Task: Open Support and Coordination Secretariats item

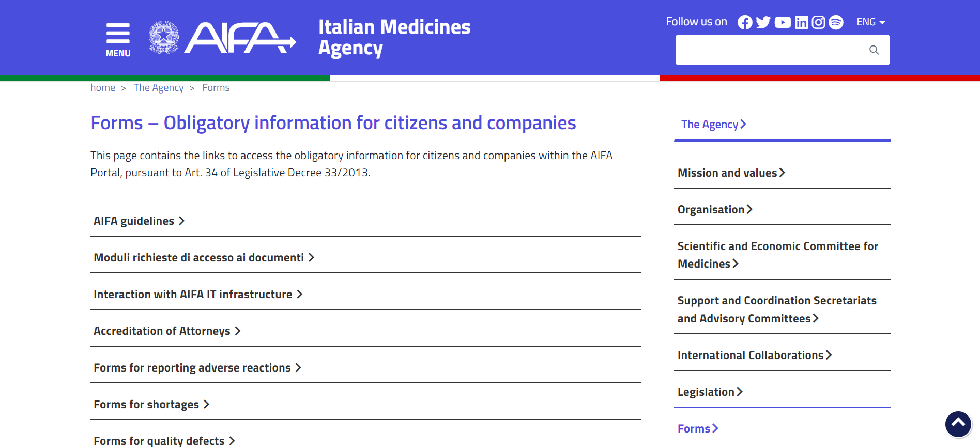Action: [x=777, y=310]
